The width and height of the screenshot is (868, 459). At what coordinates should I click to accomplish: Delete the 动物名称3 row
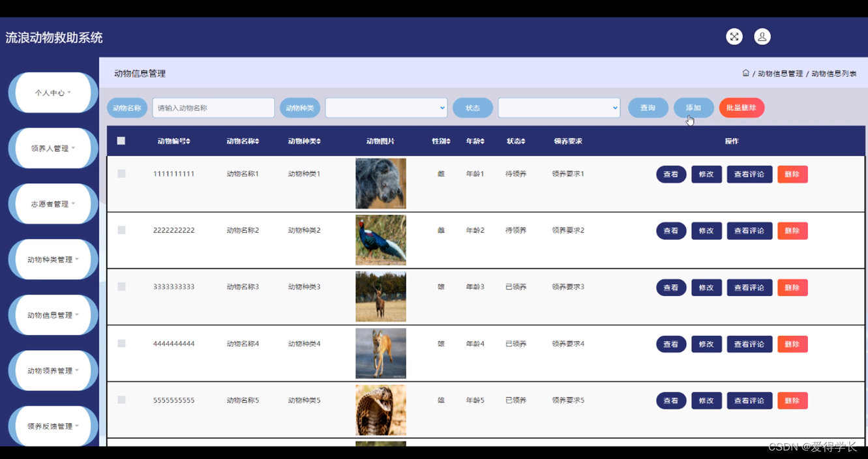(x=792, y=288)
